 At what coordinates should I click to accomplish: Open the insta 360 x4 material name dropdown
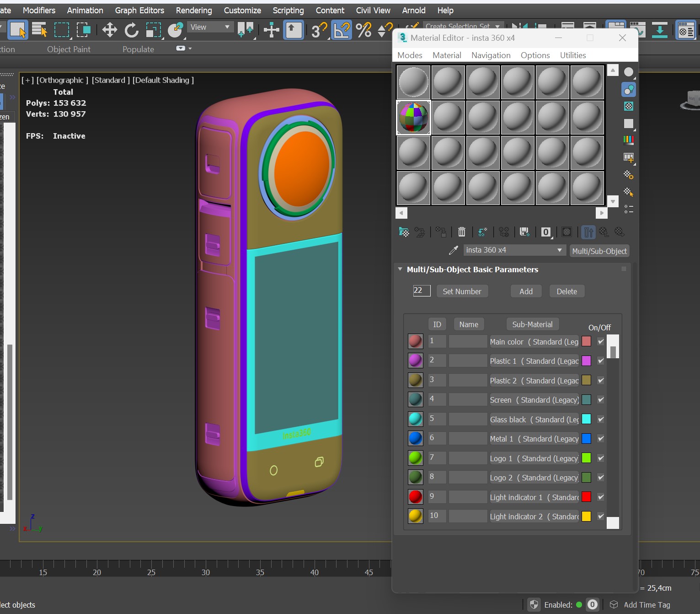pos(559,250)
